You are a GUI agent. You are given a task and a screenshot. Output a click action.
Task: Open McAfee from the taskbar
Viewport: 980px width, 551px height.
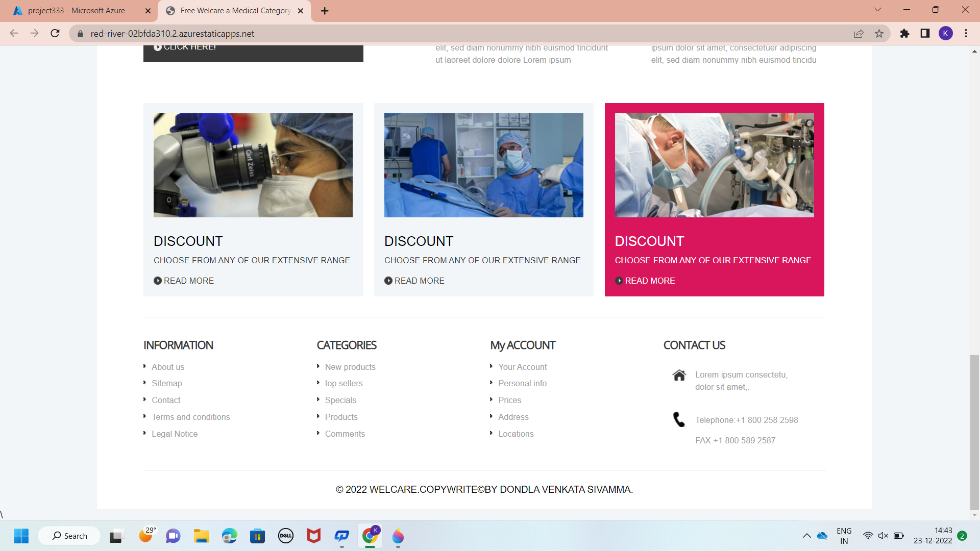click(x=313, y=536)
